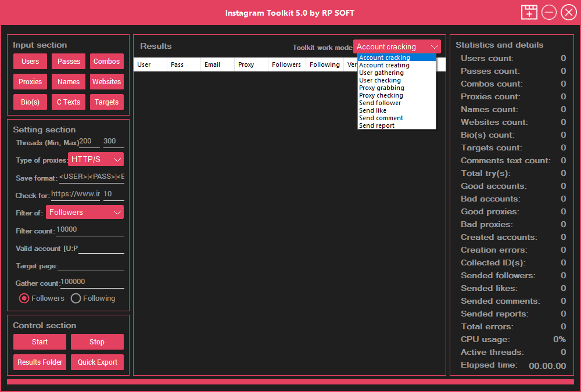Image resolution: width=581 pixels, height=392 pixels.
Task: Select the Following radio button
Action: click(x=76, y=298)
